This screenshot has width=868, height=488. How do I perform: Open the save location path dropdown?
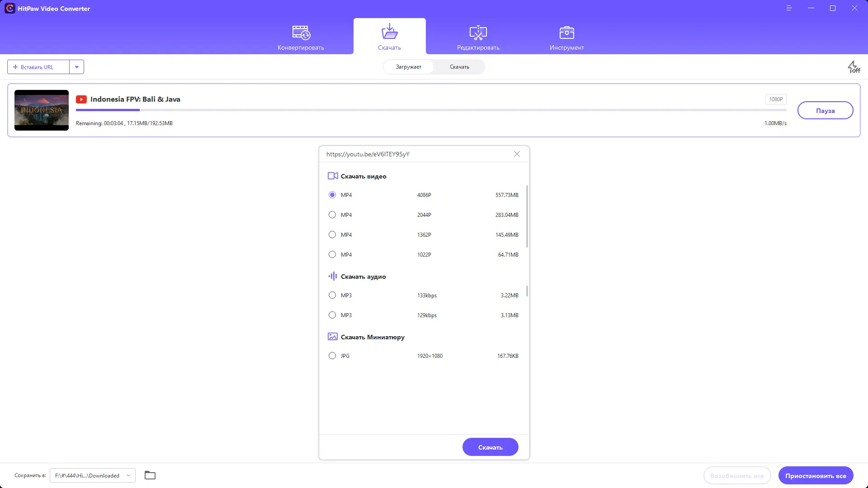pyautogui.click(x=128, y=475)
